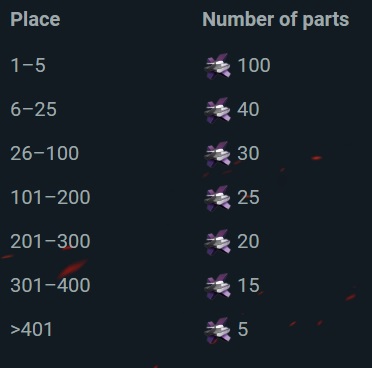The image size is (372, 368).
Task: Click the >401 place entry
Action: [x=31, y=329]
